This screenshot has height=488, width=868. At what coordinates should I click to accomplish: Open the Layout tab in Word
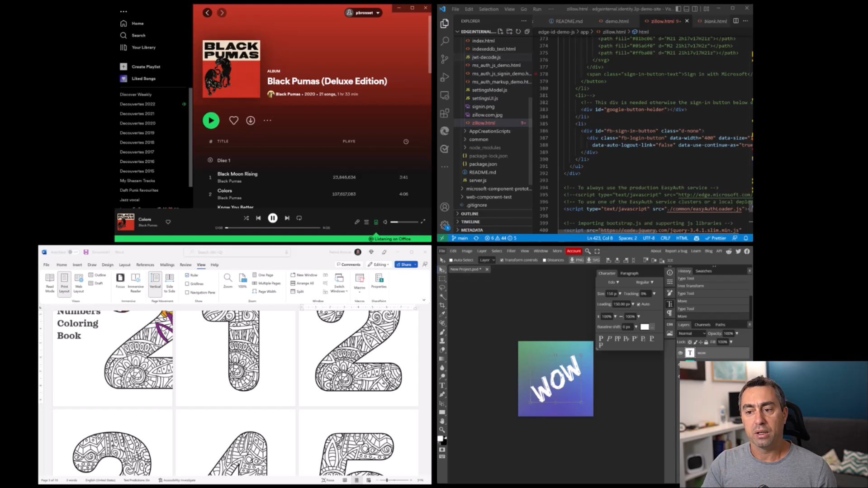pos(124,265)
